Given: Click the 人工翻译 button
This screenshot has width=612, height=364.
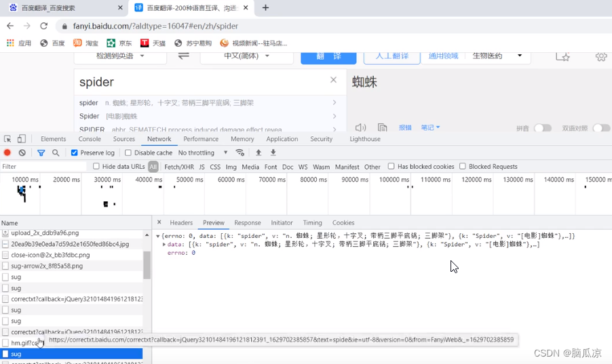Looking at the screenshot, I should click(392, 57).
